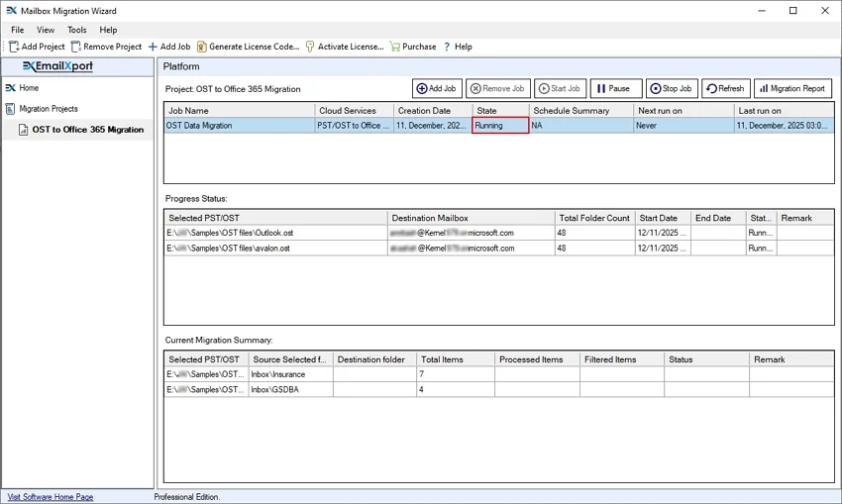The image size is (842, 504).
Task: Click Destination Mailbox header in Progress Status
Action: [x=471, y=218]
